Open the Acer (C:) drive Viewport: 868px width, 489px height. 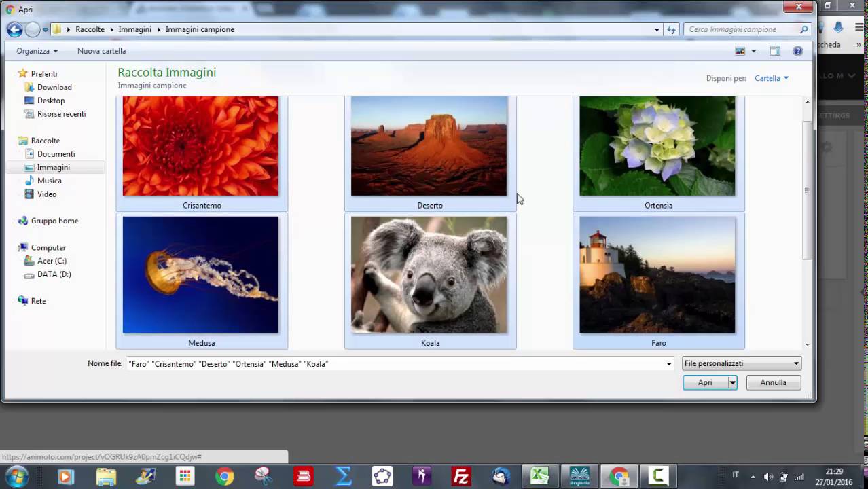coord(52,261)
